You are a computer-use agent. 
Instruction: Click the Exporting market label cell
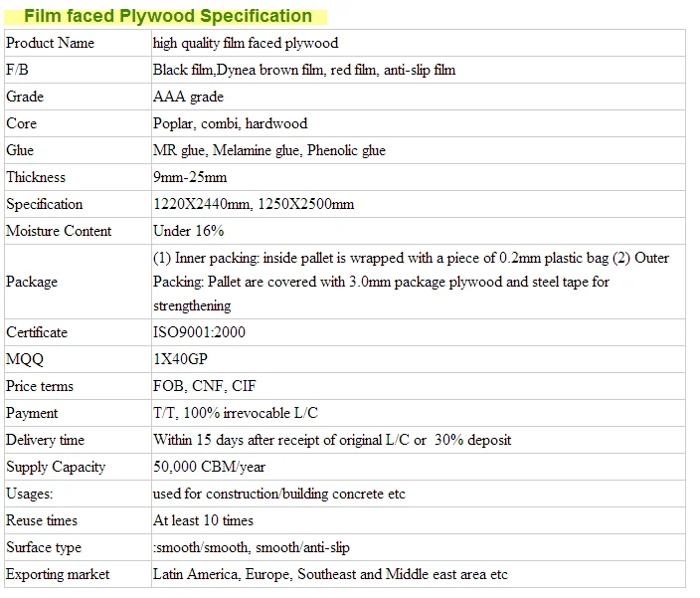58,574
